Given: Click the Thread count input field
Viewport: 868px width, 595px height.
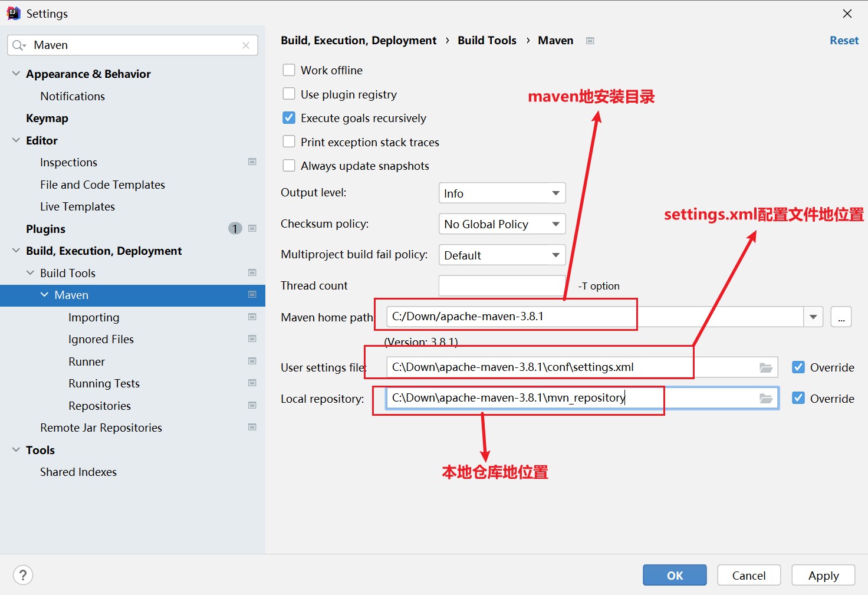Looking at the screenshot, I should point(502,285).
